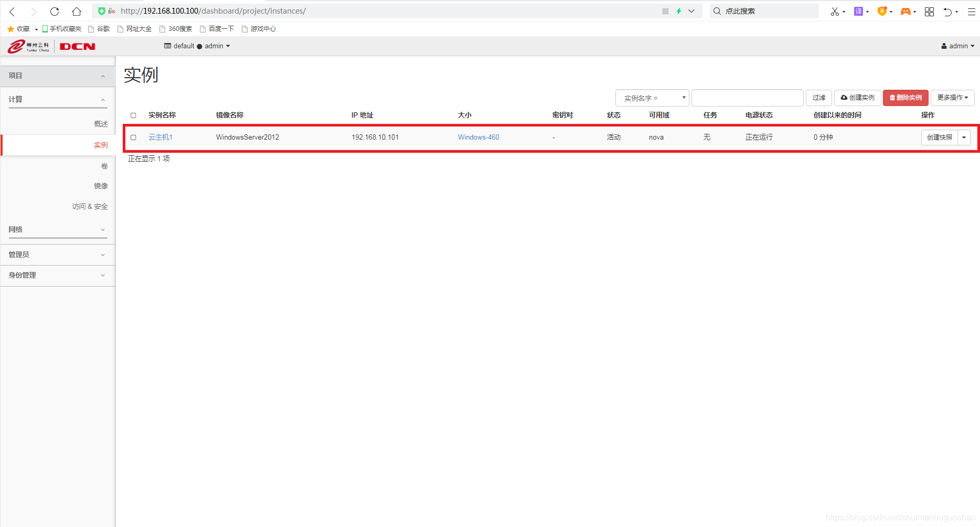Click the 过滤 filter button
980x527 pixels.
pyautogui.click(x=818, y=98)
